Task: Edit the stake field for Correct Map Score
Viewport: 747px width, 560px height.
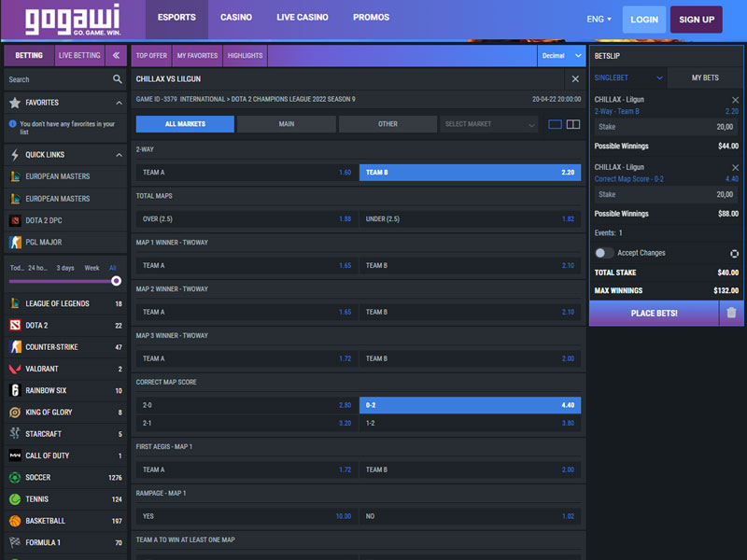Action: tap(666, 194)
